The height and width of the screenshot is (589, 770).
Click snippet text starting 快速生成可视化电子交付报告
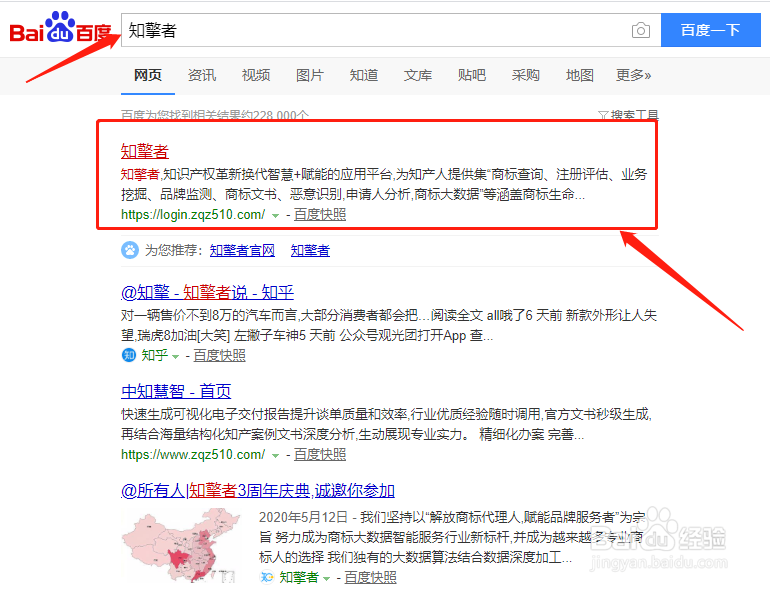(x=386, y=424)
